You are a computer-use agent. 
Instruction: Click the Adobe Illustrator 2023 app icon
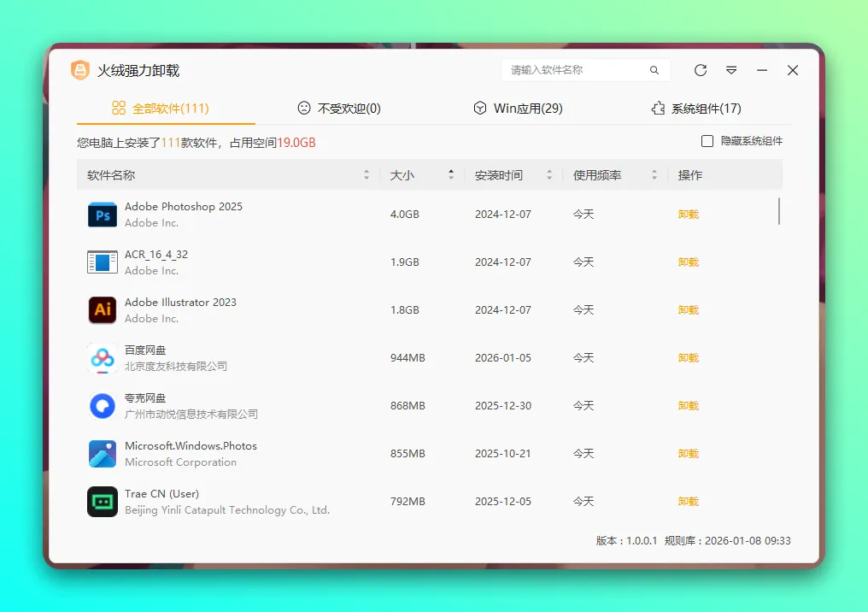coord(102,309)
